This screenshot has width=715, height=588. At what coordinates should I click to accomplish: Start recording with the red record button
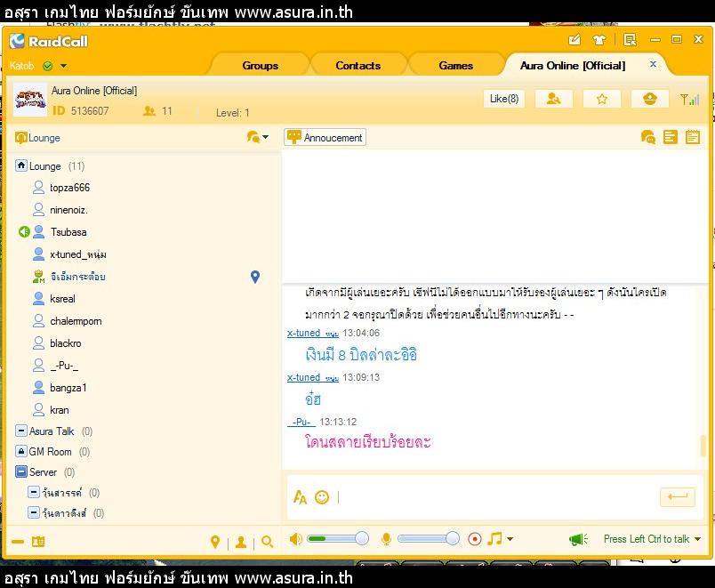click(475, 539)
